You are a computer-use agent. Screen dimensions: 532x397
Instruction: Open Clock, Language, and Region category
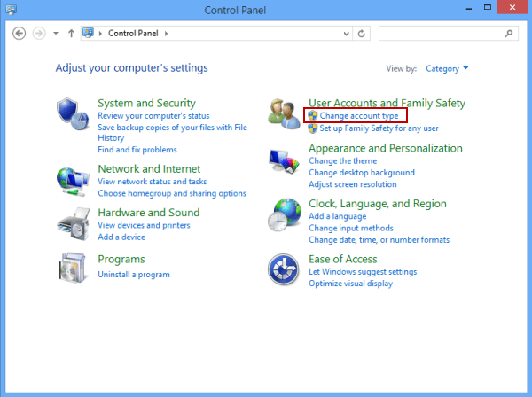378,204
